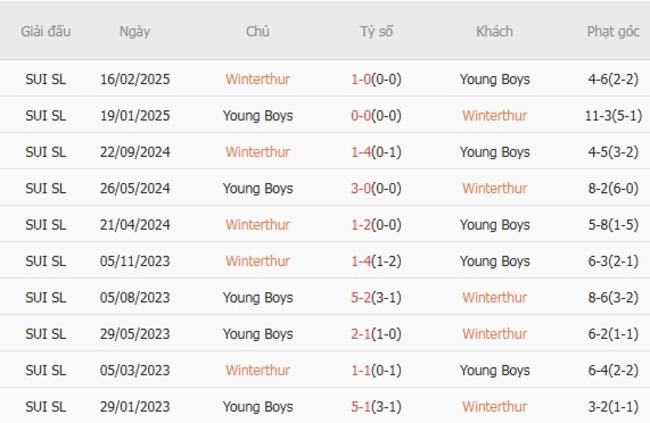
Task: Open away team Winterthur in 19/01/2025 match
Action: (x=494, y=115)
